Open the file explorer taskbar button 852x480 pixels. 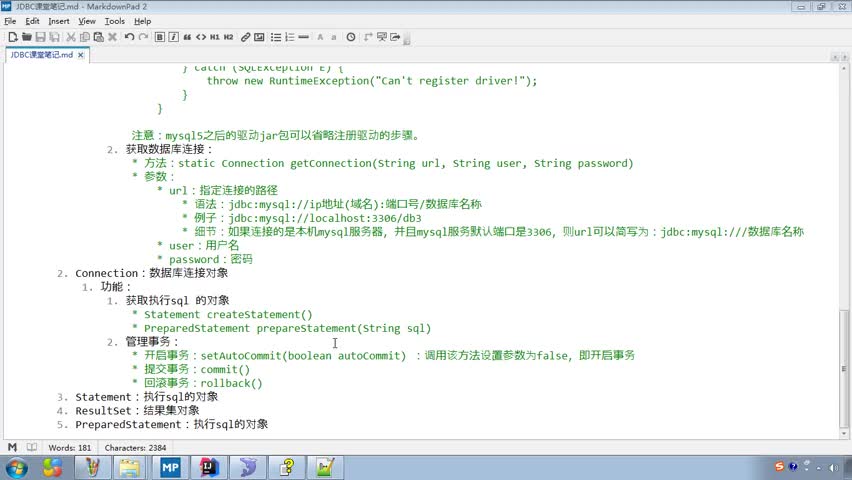click(130, 467)
